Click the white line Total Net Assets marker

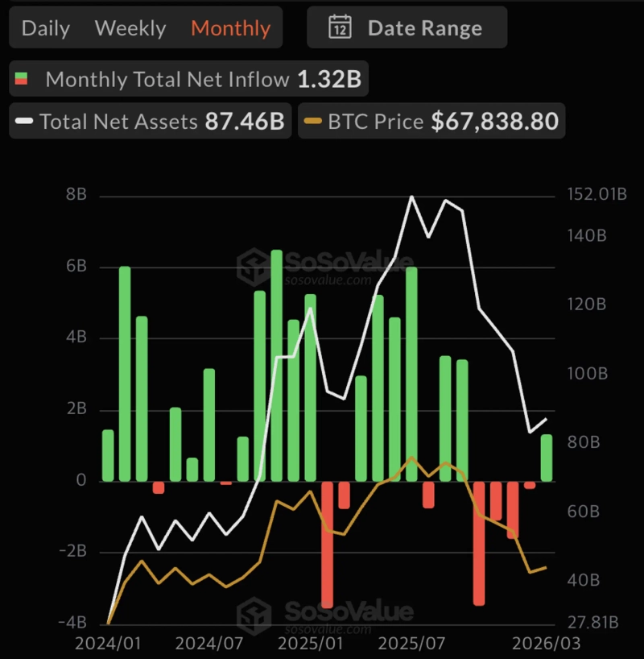pyautogui.click(x=24, y=122)
